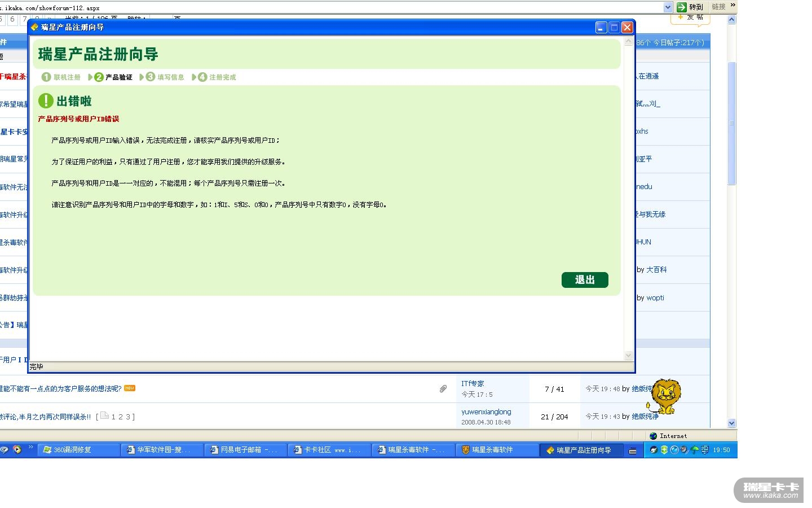Open last-poster link 大百科 in the forum
The height and width of the screenshot is (508, 812).
[656, 270]
